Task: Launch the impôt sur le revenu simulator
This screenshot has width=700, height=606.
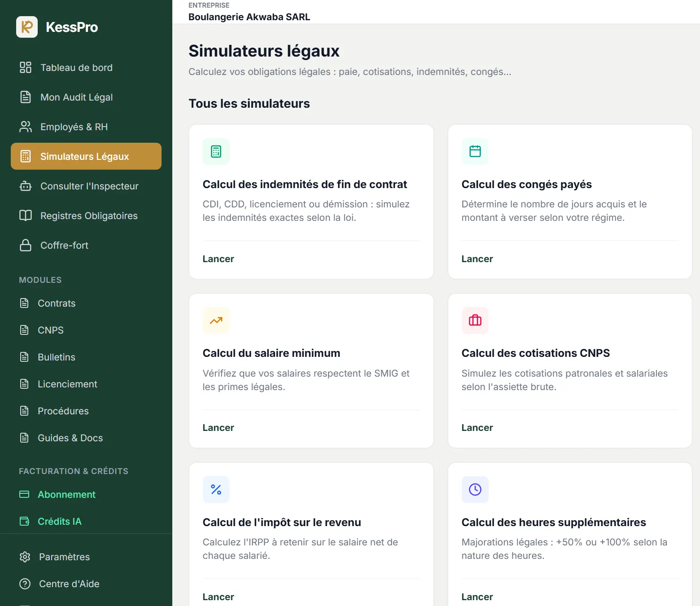Action: click(x=218, y=597)
